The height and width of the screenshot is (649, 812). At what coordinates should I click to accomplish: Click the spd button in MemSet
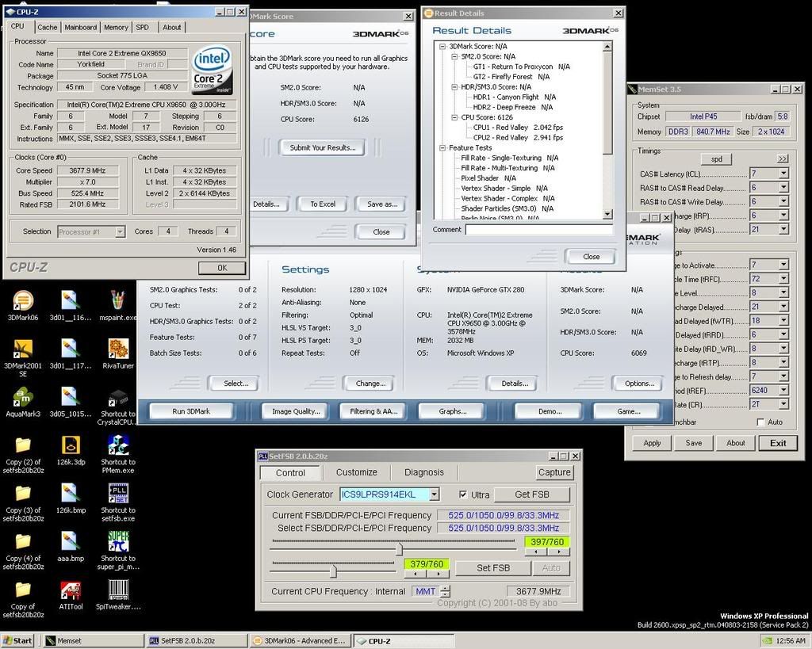click(x=717, y=159)
